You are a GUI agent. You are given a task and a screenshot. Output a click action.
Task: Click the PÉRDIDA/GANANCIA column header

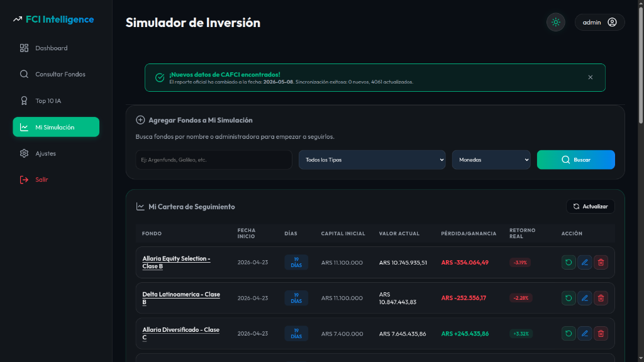click(x=469, y=234)
